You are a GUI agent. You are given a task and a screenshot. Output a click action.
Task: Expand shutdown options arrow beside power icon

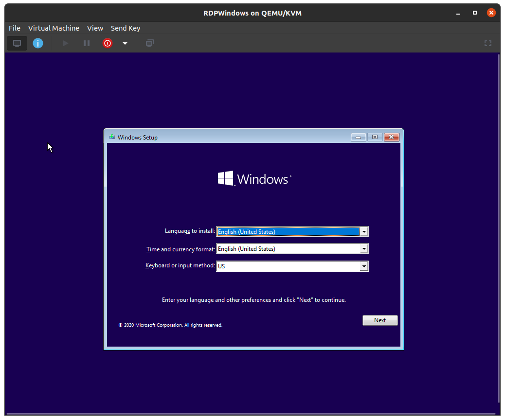coord(125,43)
